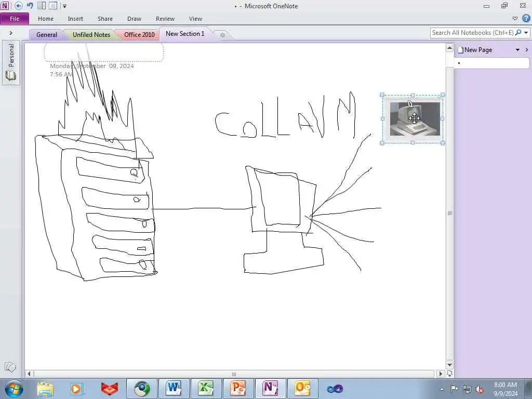Select the Office 2010 section tab
This screenshot has width=532, height=399.
[x=139, y=35]
